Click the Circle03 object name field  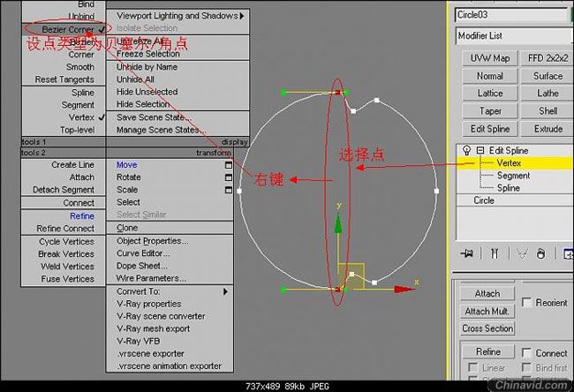tap(512, 15)
